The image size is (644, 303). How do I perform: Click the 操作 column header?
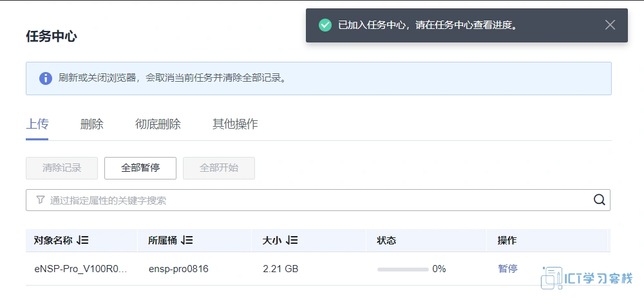tap(507, 240)
